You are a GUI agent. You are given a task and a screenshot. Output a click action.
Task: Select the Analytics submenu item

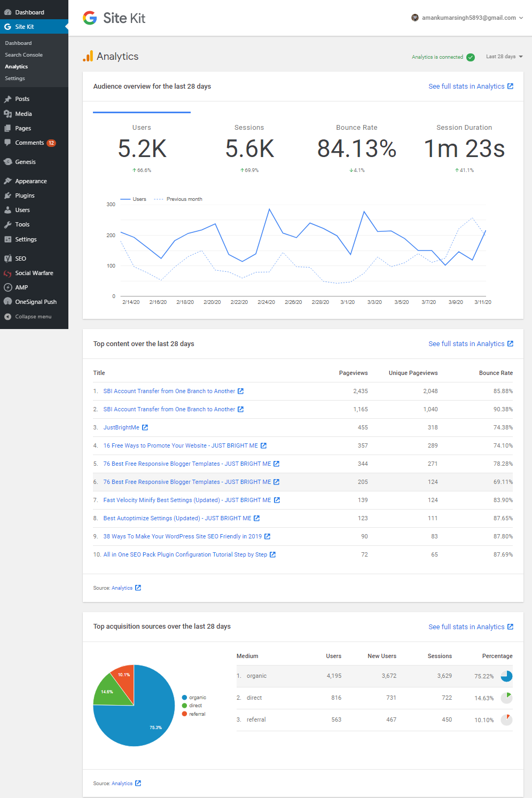coord(16,66)
